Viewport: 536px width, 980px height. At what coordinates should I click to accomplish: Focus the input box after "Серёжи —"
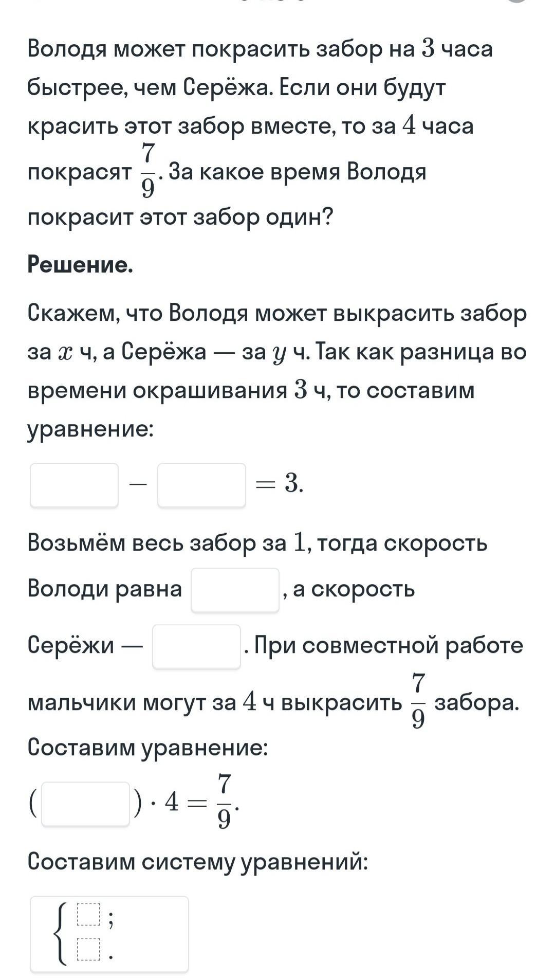click(x=196, y=646)
